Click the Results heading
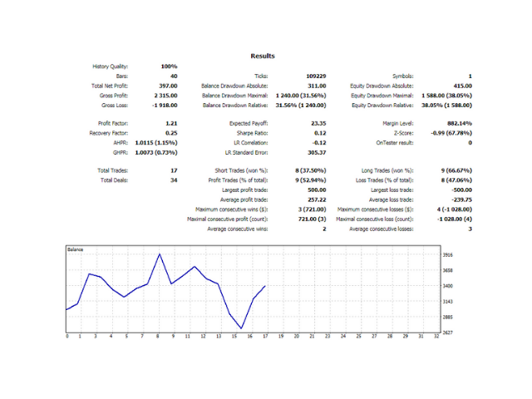Viewport: 532px width, 399px height. (x=262, y=56)
